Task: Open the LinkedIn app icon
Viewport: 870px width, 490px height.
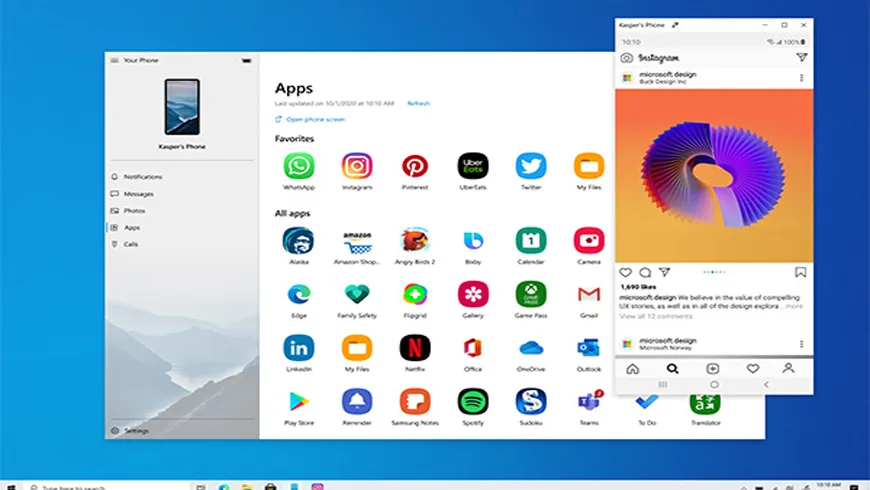Action: (299, 348)
